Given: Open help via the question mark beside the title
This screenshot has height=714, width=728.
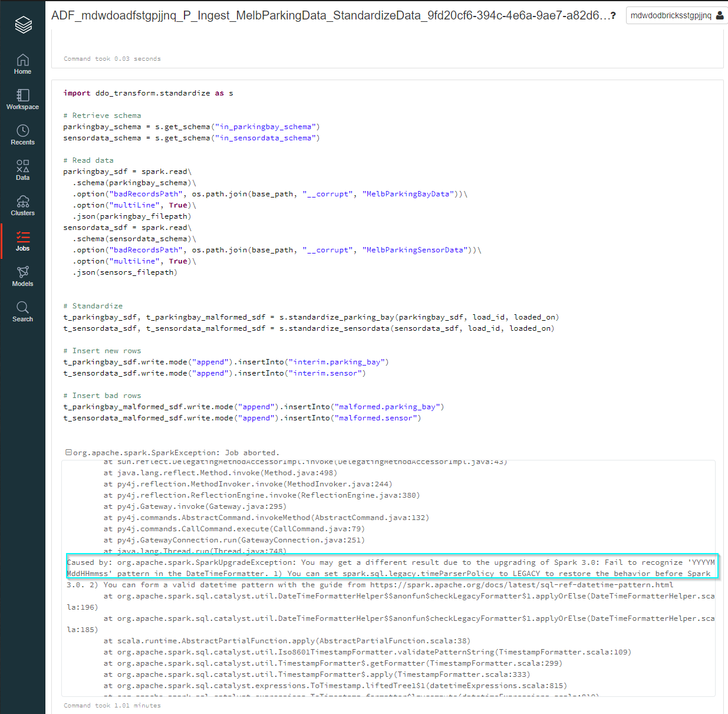Looking at the screenshot, I should [614, 15].
